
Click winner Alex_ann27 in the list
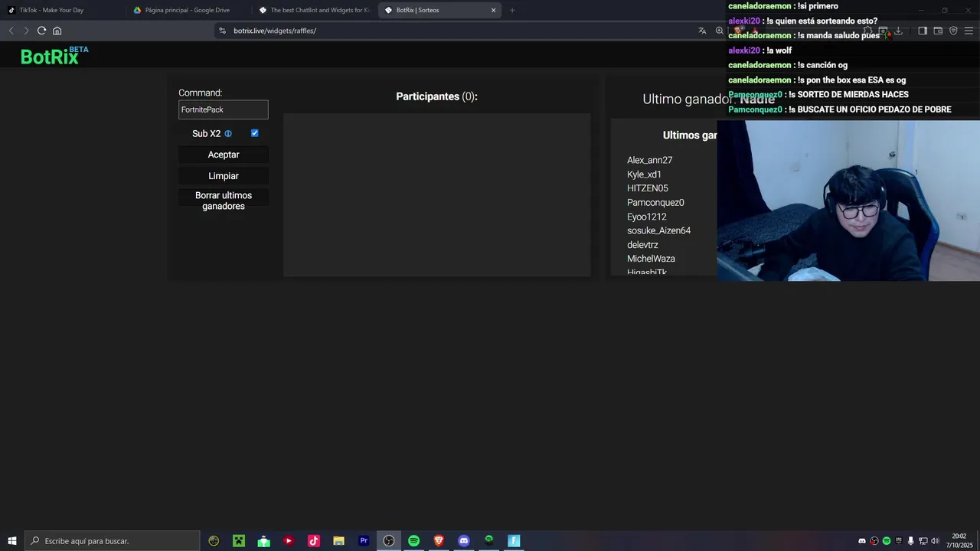pos(650,160)
